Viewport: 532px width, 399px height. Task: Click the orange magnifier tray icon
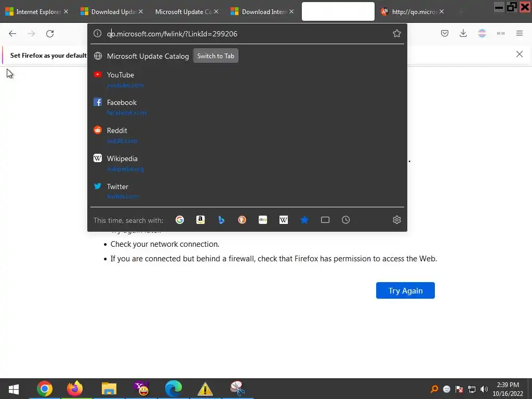click(x=434, y=389)
